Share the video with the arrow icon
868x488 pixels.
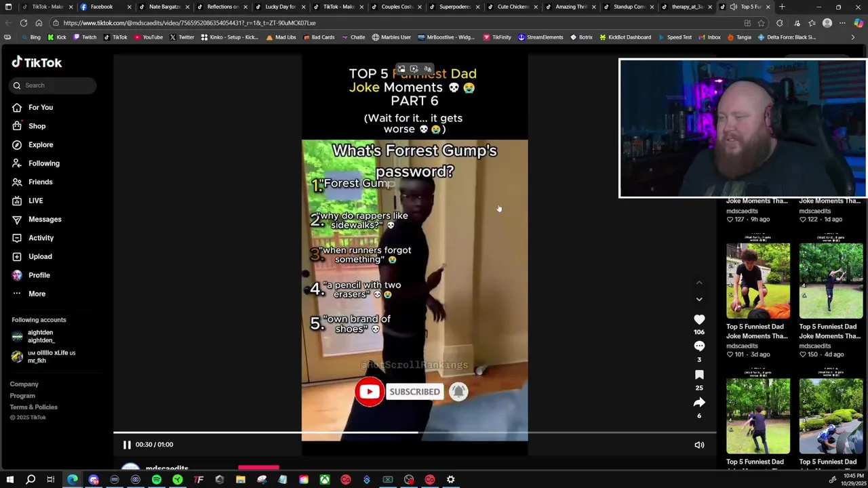(699, 403)
